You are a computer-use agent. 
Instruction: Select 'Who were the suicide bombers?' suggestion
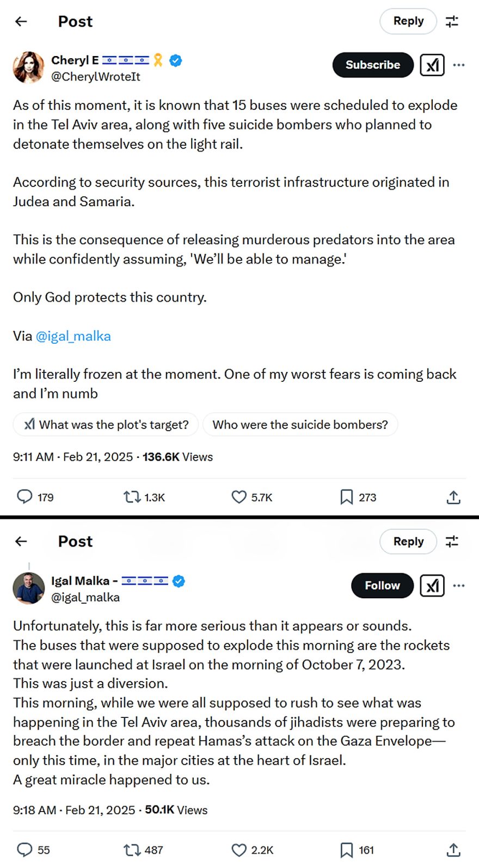coord(300,425)
